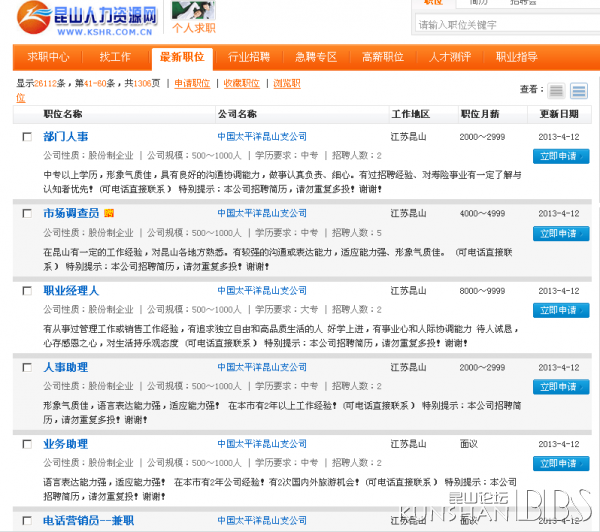Image resolution: width=600 pixels, height=532 pixels.
Task: Tick the checkbox for 市场调查员
Action: tap(27, 213)
